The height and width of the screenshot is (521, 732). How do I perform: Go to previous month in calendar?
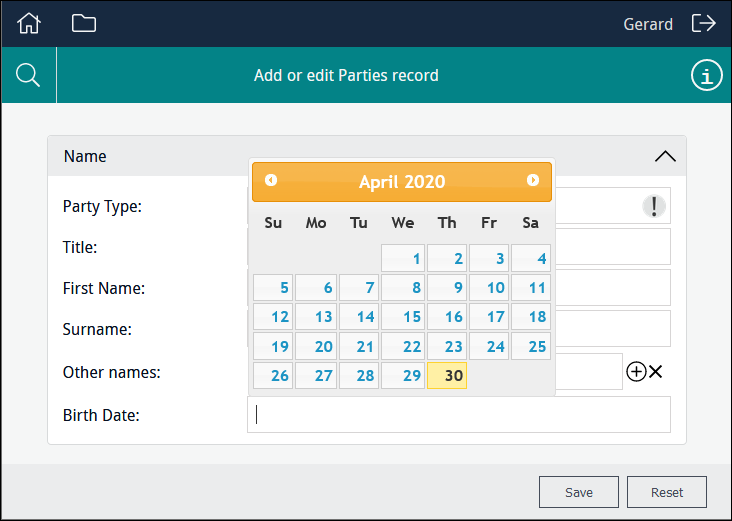click(271, 181)
